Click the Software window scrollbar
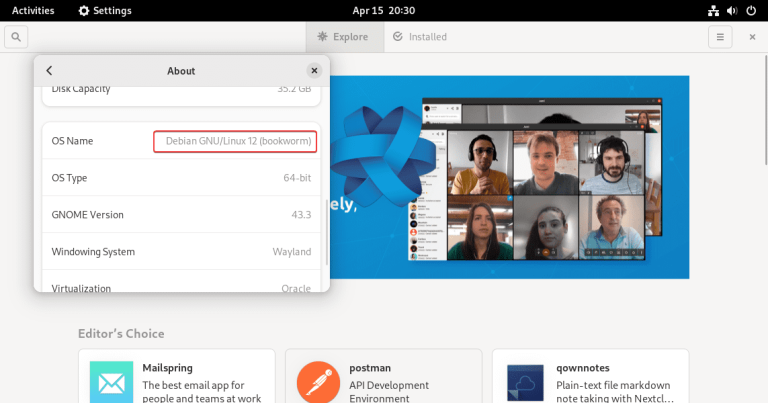Viewport: 768px width, 403px height. pos(766,111)
